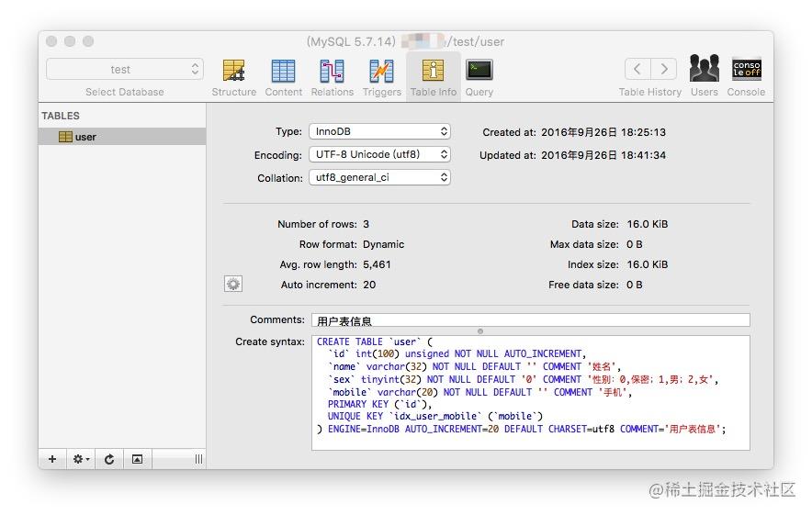The height and width of the screenshot is (515, 812).
Task: Open the Structure view
Action: pos(233,78)
